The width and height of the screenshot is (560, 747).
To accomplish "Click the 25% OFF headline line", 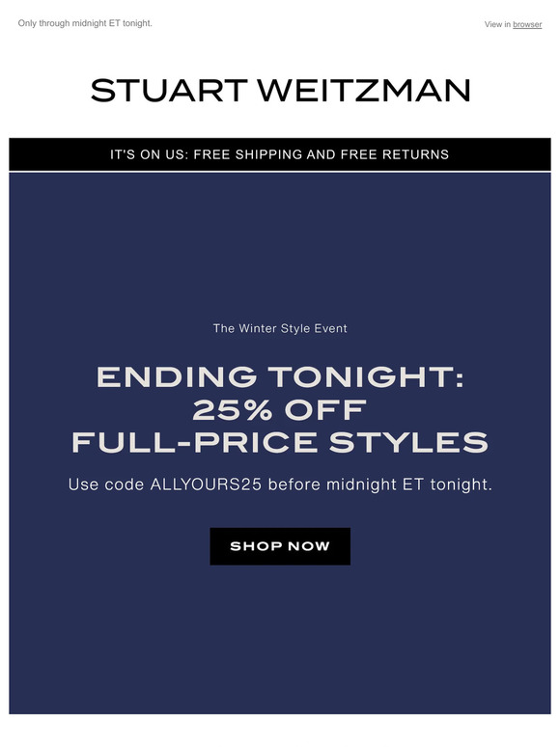I will click(x=280, y=410).
